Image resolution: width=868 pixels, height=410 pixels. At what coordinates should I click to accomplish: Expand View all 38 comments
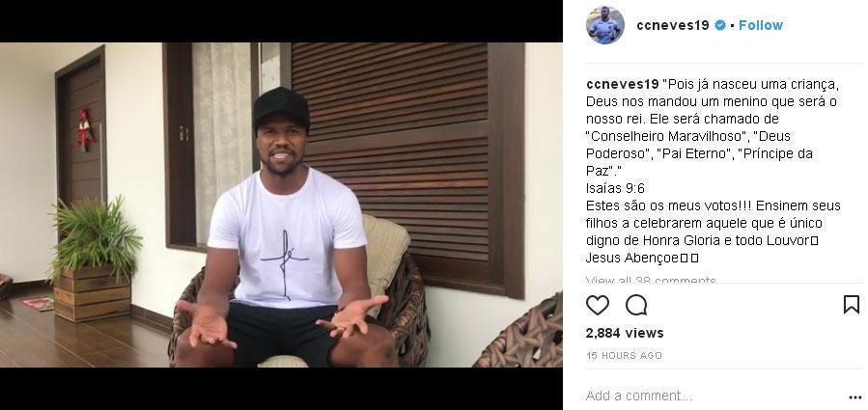pyautogui.click(x=651, y=281)
